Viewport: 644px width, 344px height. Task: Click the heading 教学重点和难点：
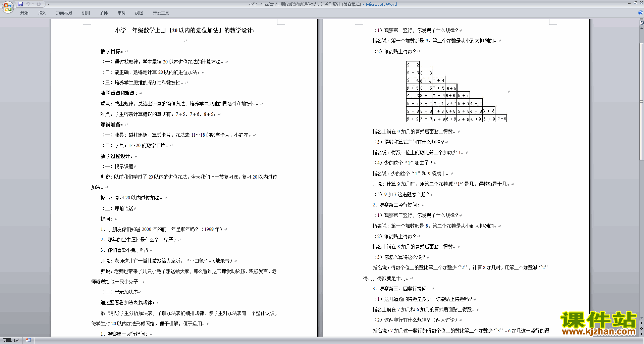119,93
